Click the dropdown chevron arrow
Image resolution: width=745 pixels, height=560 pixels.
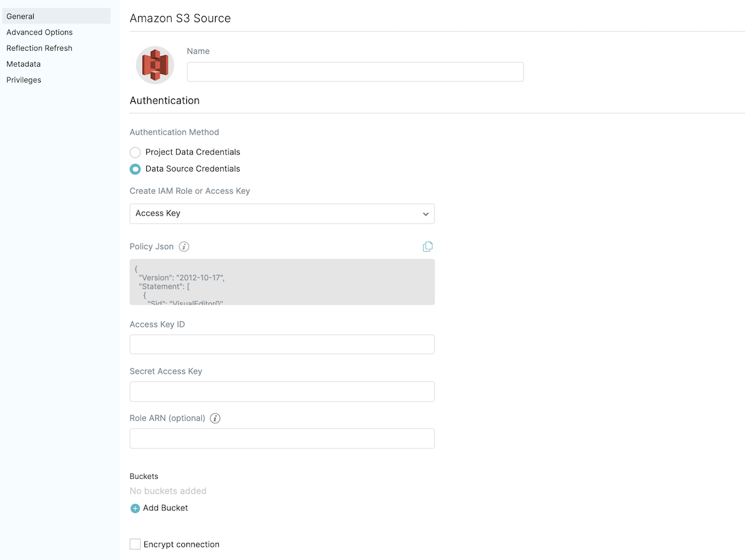tap(426, 214)
